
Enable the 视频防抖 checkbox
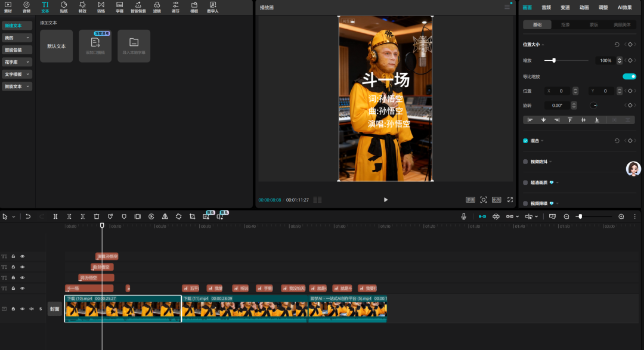pyautogui.click(x=525, y=162)
